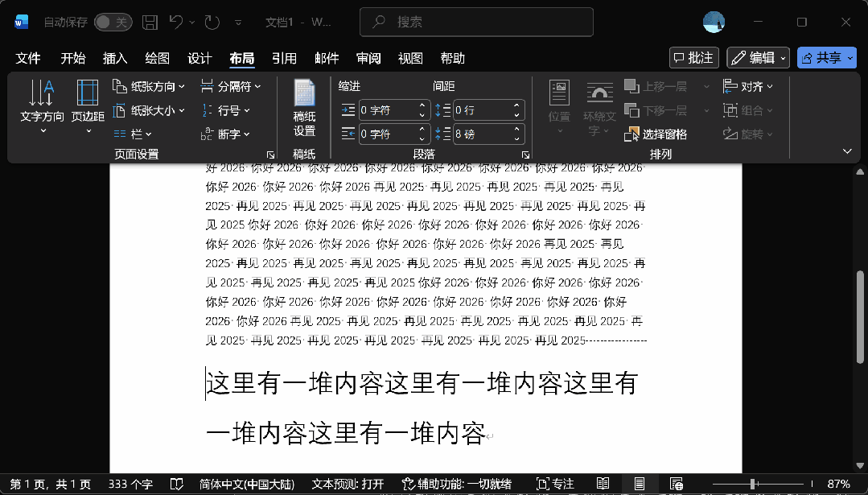Open the user account avatar
This screenshot has height=495, width=868.
pyautogui.click(x=714, y=23)
